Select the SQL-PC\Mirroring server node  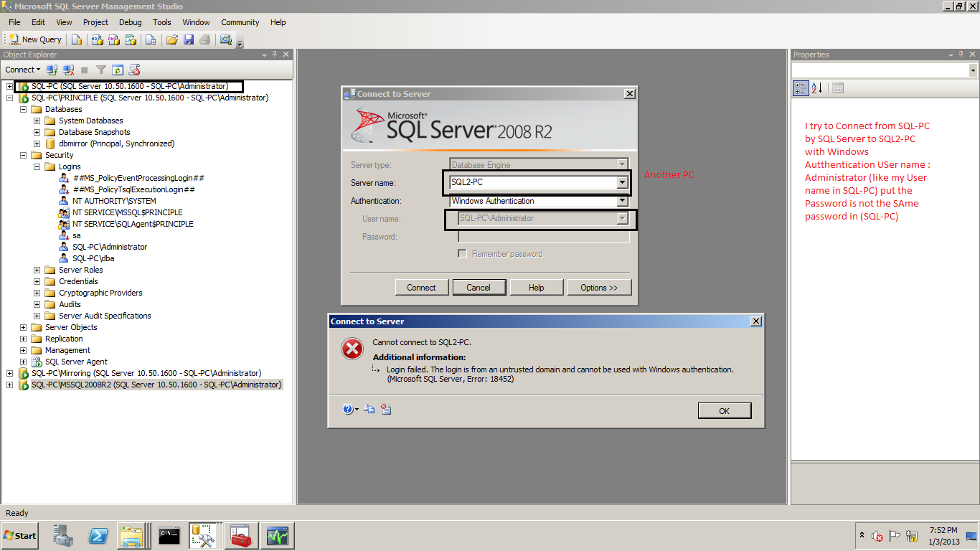click(x=146, y=373)
